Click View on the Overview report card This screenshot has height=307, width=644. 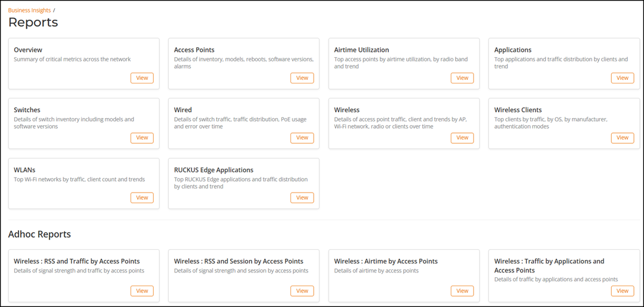[142, 78]
